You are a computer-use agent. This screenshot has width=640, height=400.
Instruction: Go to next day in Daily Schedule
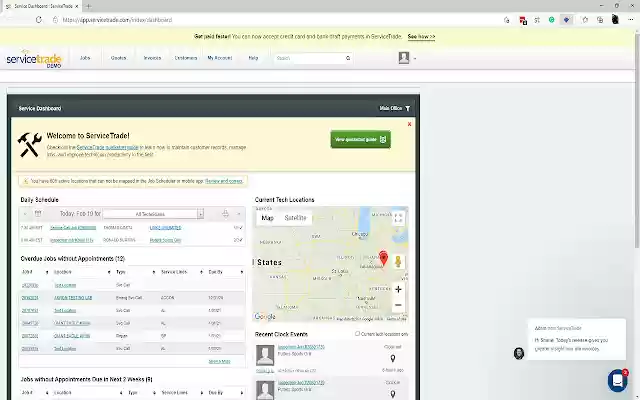[x=239, y=213]
